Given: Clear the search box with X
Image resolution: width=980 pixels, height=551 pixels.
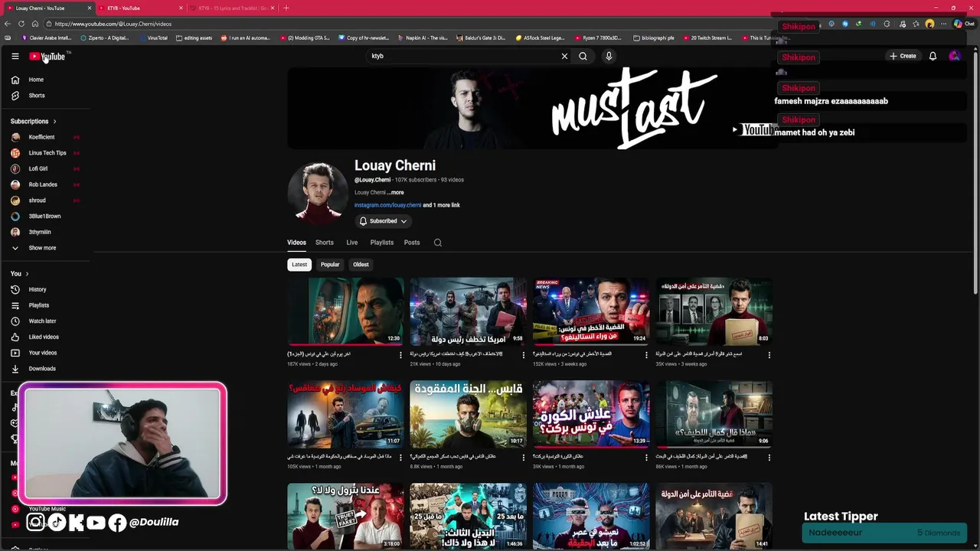Looking at the screenshot, I should [564, 56].
